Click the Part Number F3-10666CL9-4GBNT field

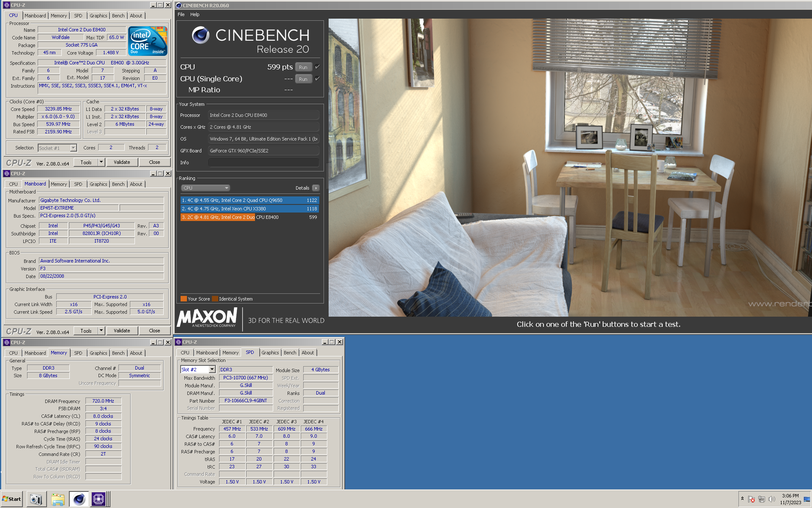[246, 400]
